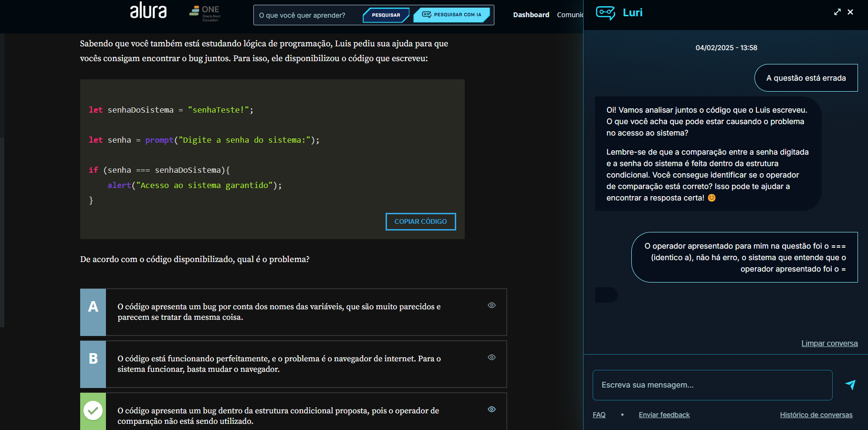Image resolution: width=868 pixels, height=430 pixels.
Task: Click the green checkmark on the correct answer
Action: click(93, 410)
